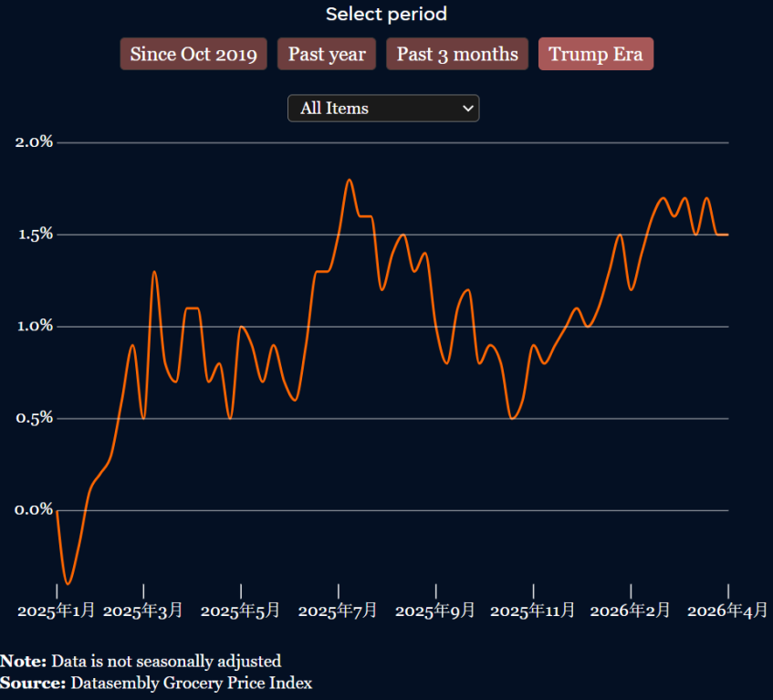Click the 0.0% y-axis label
Screen dimensions: 773x700
pyautogui.click(x=34, y=510)
